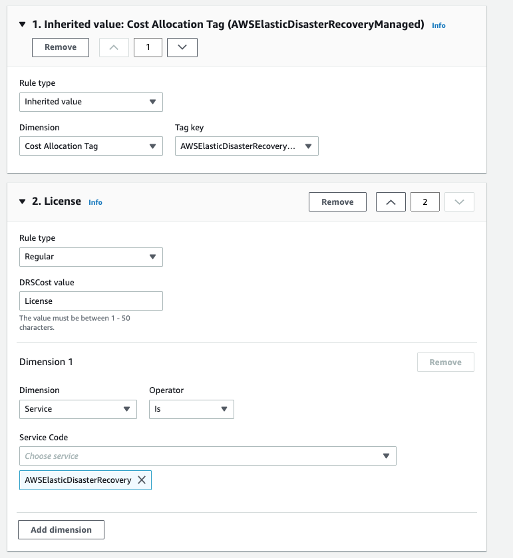This screenshot has height=558, width=514.
Task: Move License rule down with arrow
Action: point(459,202)
